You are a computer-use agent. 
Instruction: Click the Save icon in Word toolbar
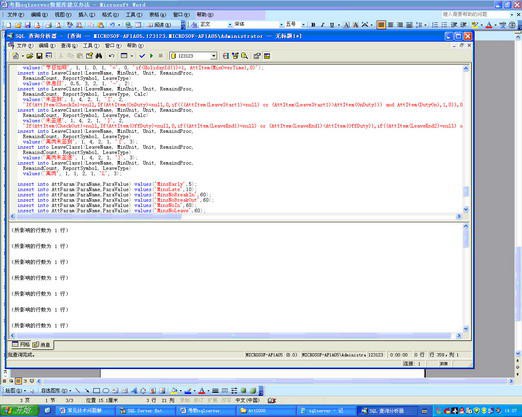28,25
